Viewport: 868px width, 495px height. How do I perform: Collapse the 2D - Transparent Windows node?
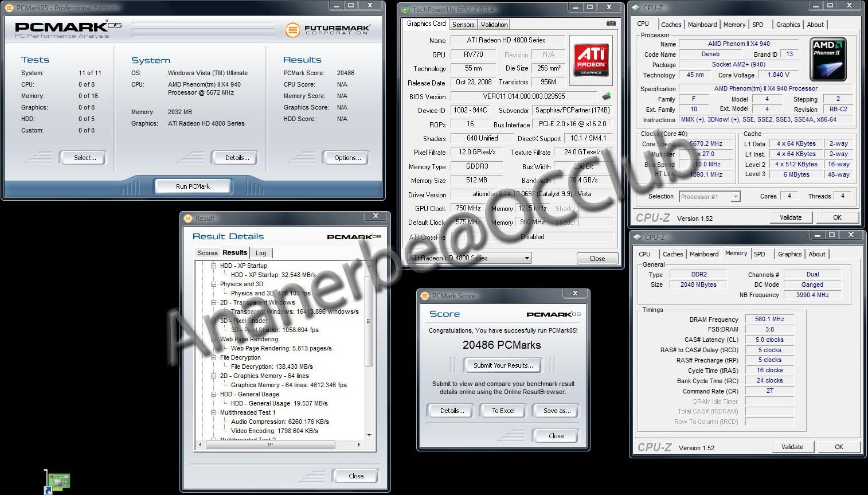213,302
